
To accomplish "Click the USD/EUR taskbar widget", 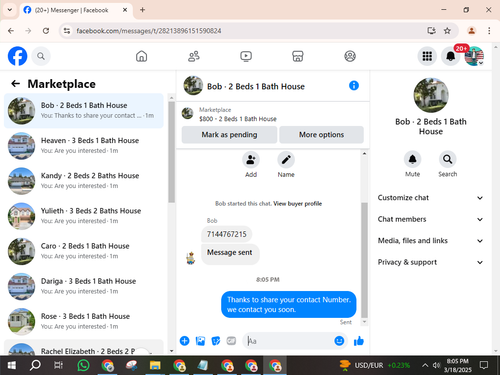I will [x=374, y=365].
